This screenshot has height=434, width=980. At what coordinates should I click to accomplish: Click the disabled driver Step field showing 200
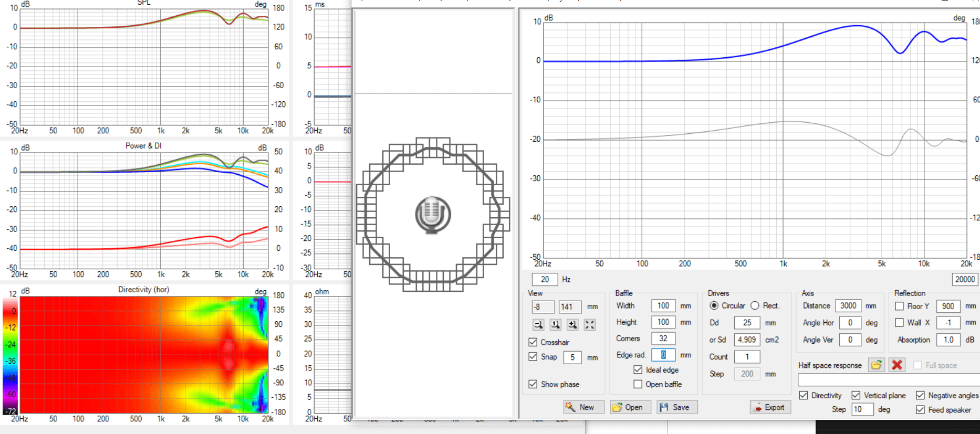pyautogui.click(x=747, y=374)
